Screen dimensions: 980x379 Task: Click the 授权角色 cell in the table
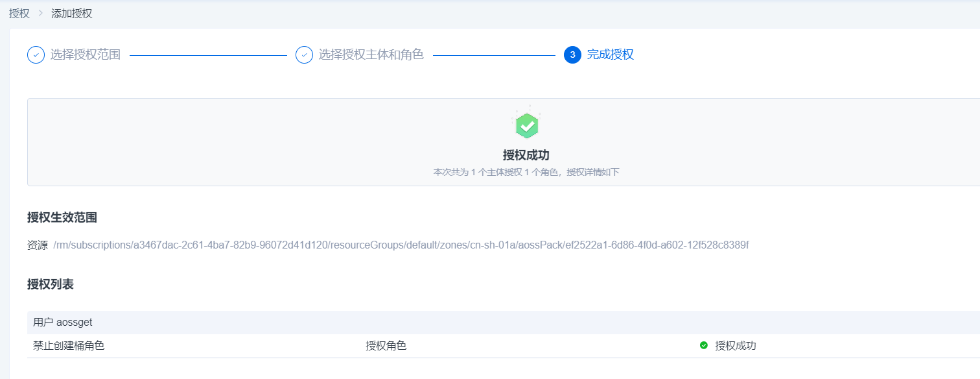(x=386, y=346)
